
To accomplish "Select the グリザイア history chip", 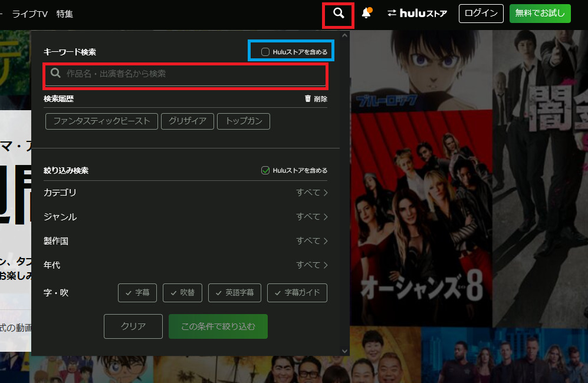I will coord(188,121).
